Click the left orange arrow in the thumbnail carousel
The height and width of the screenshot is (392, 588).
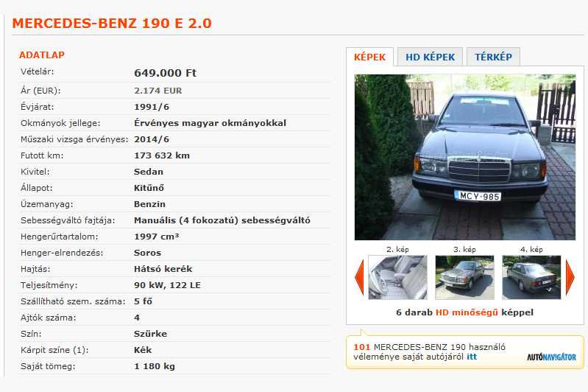pyautogui.click(x=359, y=277)
